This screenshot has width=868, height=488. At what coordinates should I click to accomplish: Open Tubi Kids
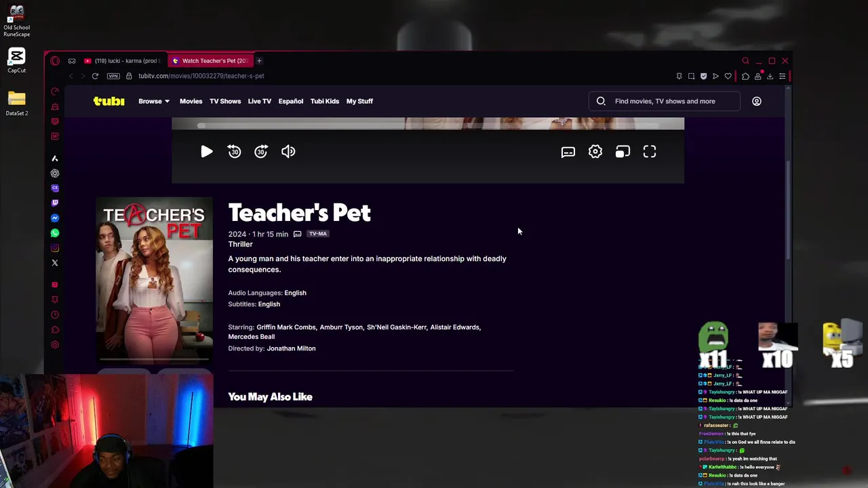324,101
